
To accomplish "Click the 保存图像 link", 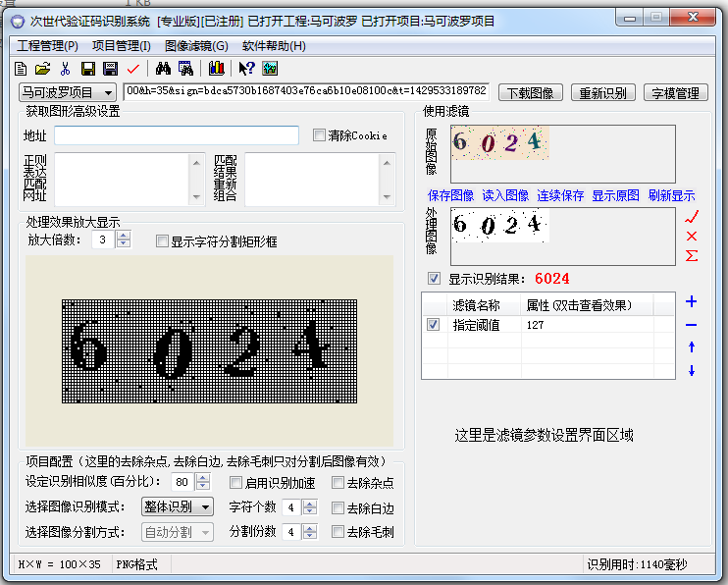I will tap(450, 195).
